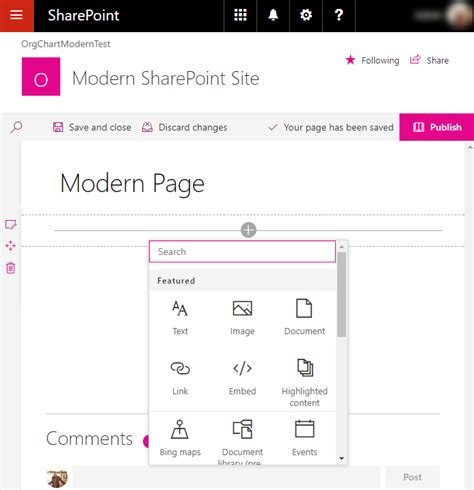Click the web part list scroll-down arrow
Screen dimensions: 474x490
click(x=341, y=459)
